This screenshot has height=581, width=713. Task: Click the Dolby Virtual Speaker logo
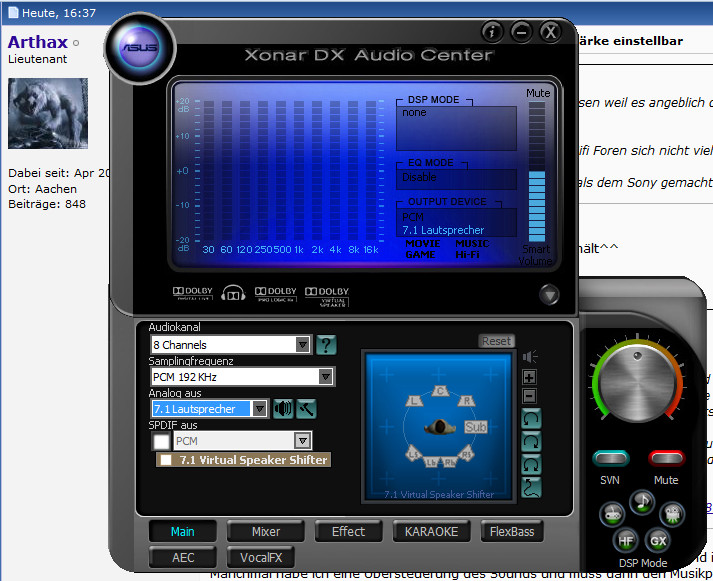point(327,296)
